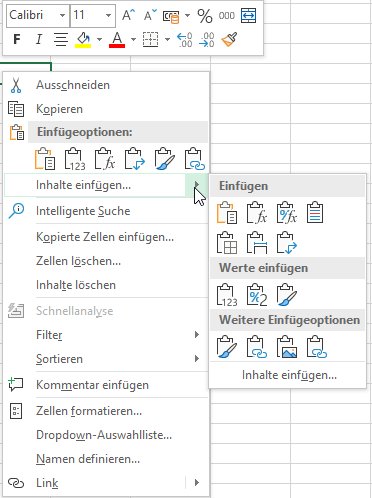
Task: Expand the Sortieren submenu arrow
Action: pos(197,358)
